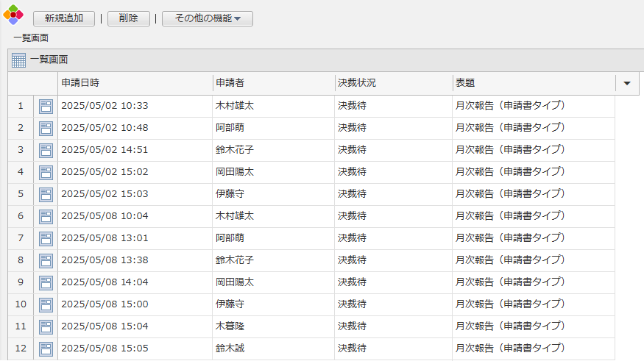Click the 2025/05/08 15:05 date cell
644x361 pixels.
[x=105, y=348]
